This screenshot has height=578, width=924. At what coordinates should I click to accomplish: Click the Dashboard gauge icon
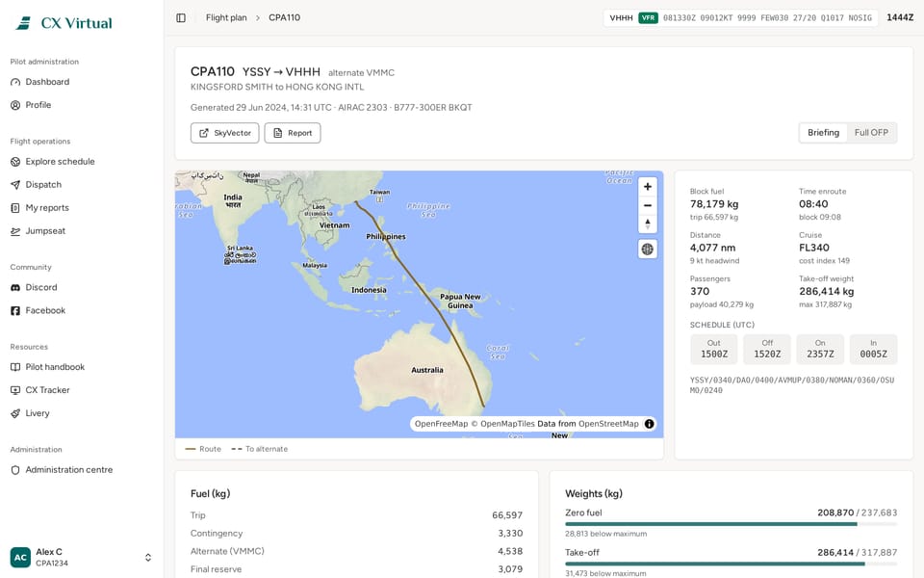pos(15,82)
